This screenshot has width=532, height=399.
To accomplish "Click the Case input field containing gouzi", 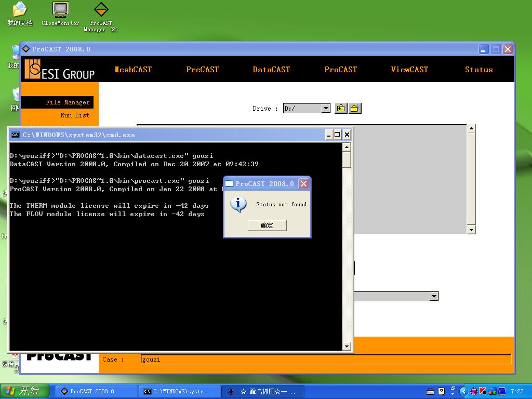I will click(326, 360).
